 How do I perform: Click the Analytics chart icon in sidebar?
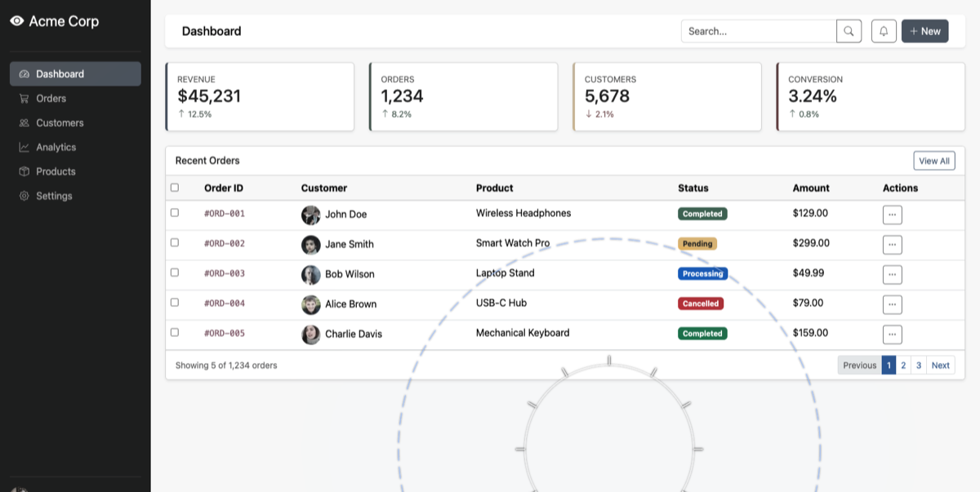click(x=24, y=148)
